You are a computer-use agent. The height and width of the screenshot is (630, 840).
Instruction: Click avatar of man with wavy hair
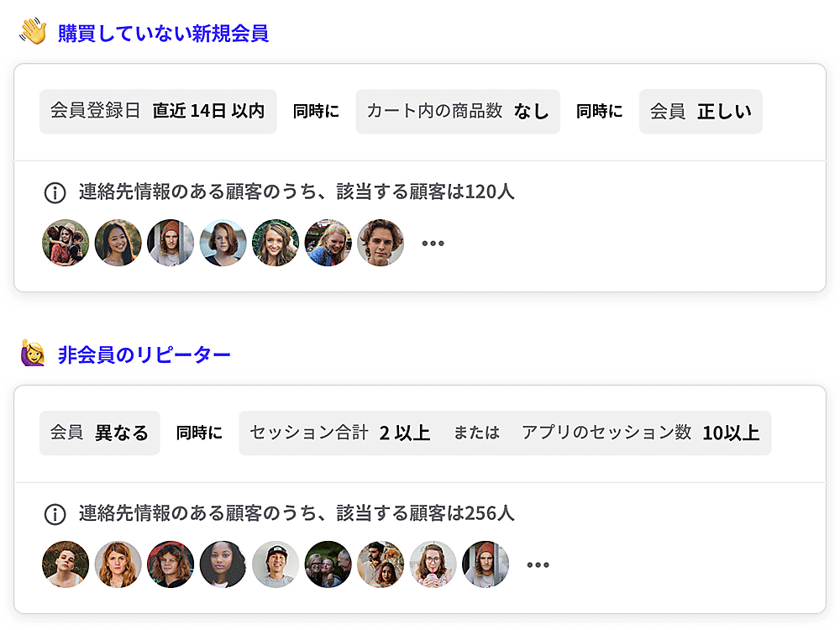pos(381,243)
